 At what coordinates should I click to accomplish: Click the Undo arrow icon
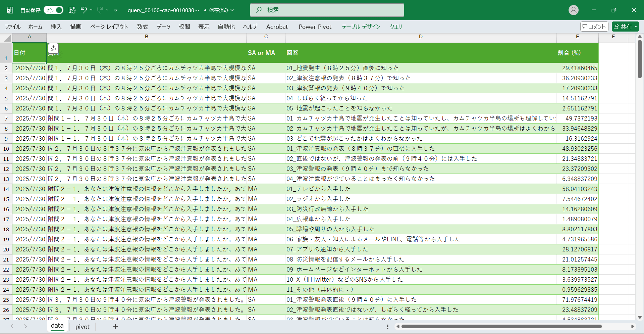coord(84,10)
